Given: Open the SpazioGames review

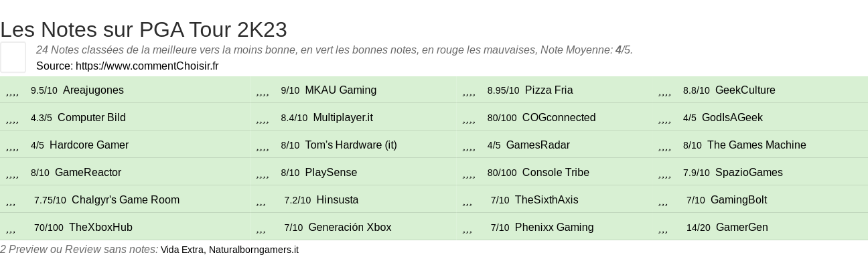Looking at the screenshot, I should click(x=749, y=173).
